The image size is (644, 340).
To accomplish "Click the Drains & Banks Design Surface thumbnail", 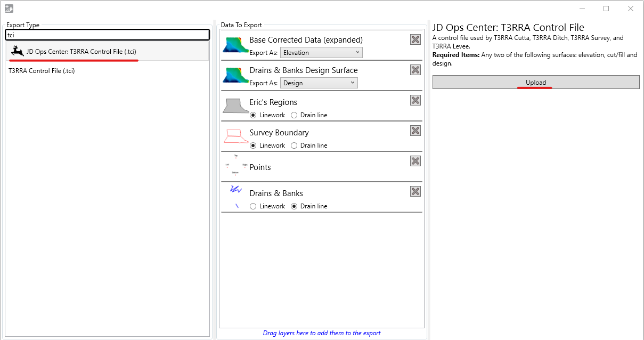I will pyautogui.click(x=235, y=75).
